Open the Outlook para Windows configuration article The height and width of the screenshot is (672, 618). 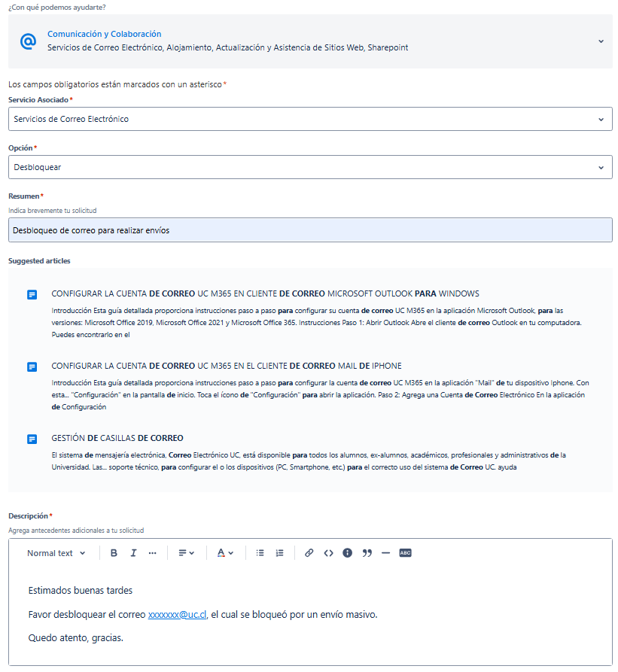[265, 293]
